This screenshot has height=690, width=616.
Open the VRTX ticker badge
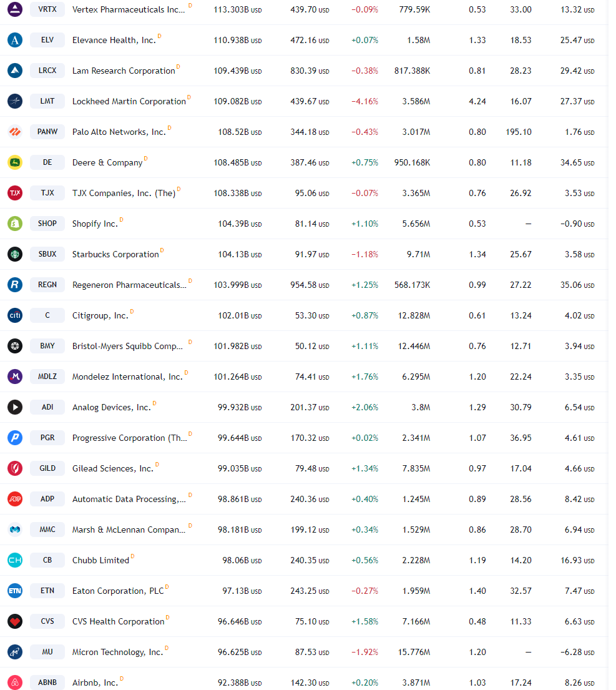[x=47, y=9]
